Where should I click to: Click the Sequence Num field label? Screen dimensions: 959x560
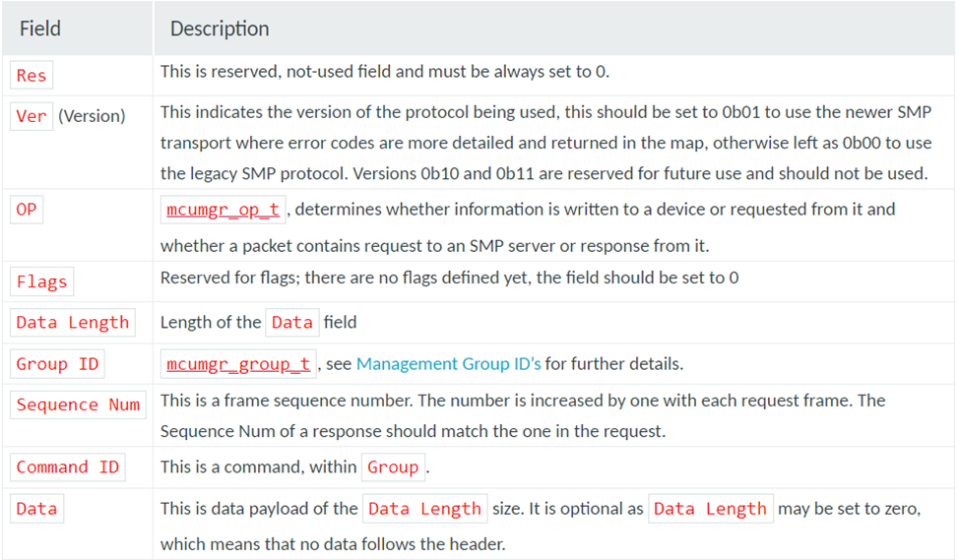tap(78, 404)
